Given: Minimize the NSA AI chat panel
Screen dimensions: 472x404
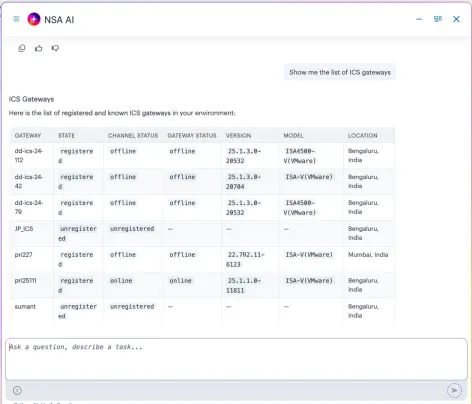Looking at the screenshot, I should coord(419,19).
